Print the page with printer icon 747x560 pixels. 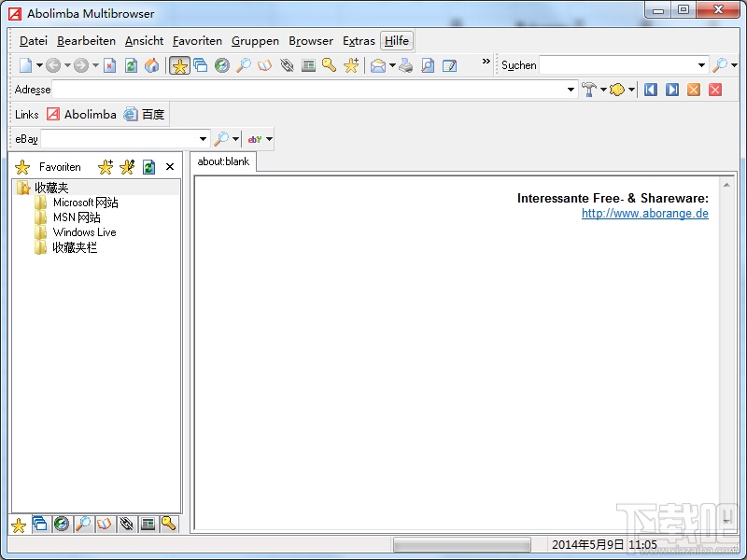[x=406, y=65]
